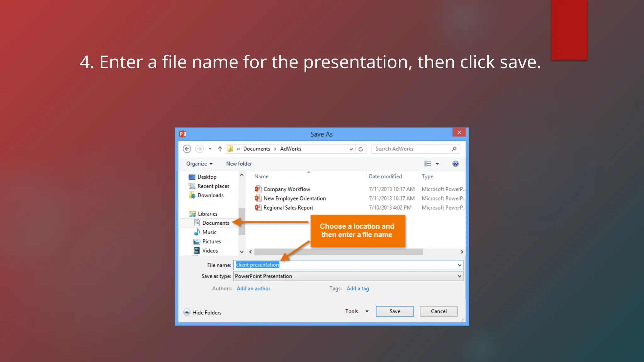This screenshot has width=644, height=362.
Task: Click the Recent places icon
Action: [192, 186]
